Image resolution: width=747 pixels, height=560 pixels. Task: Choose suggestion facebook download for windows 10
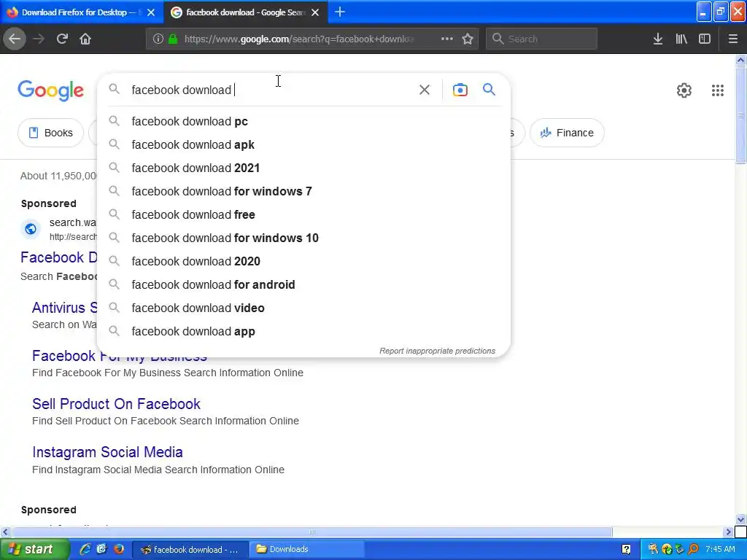click(x=303, y=238)
